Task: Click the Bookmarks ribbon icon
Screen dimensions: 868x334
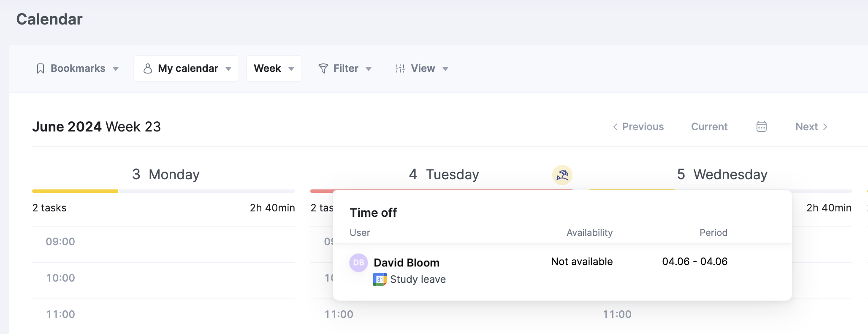Action: click(41, 68)
